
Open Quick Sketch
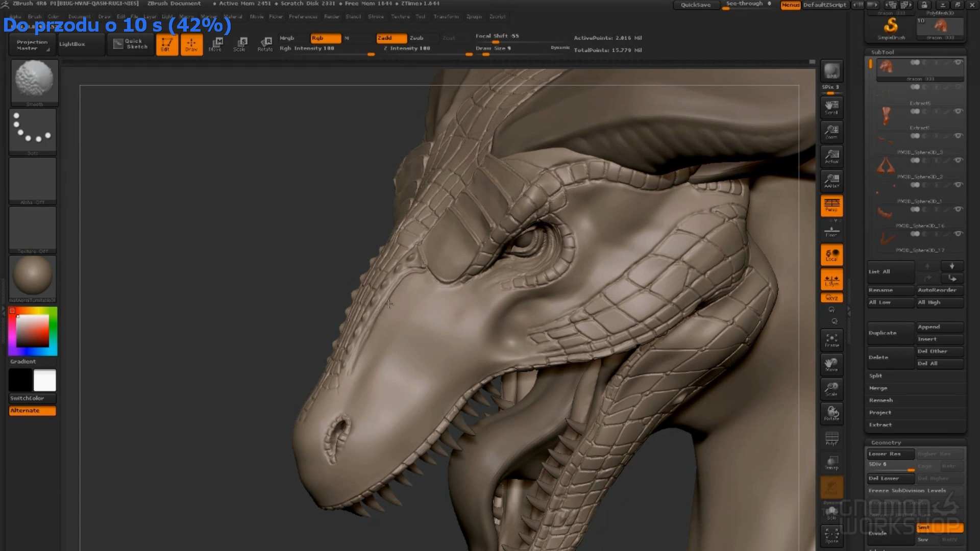[x=131, y=44]
